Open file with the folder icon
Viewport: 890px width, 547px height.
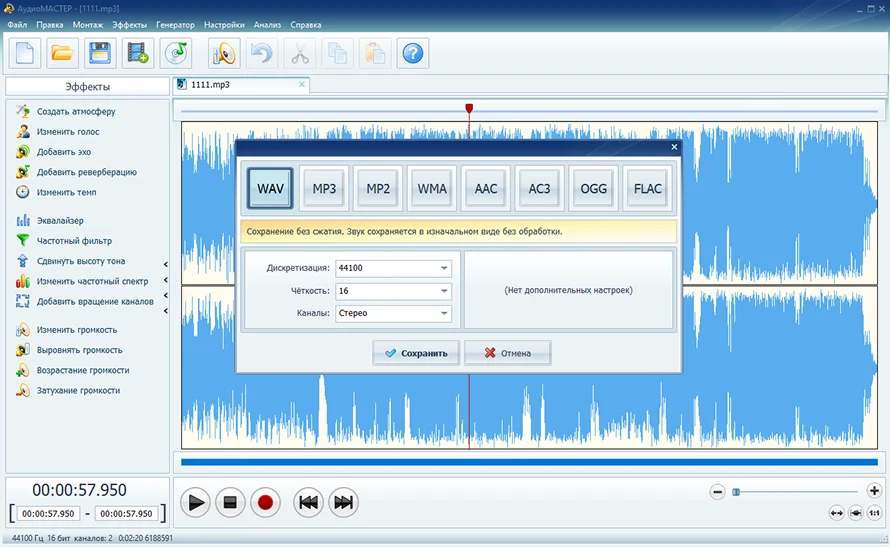tap(62, 53)
